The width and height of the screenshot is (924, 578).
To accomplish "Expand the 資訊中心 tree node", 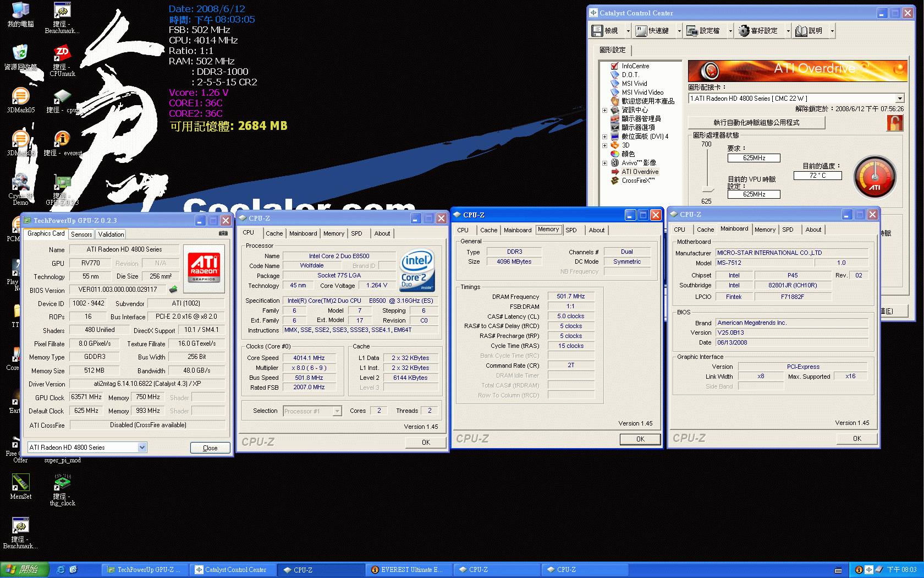I will pyautogui.click(x=604, y=110).
